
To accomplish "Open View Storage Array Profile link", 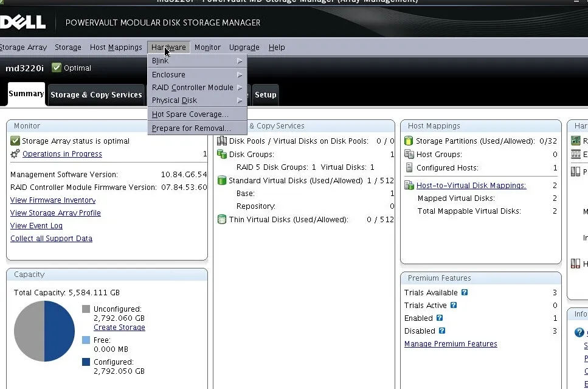I will [x=55, y=213].
